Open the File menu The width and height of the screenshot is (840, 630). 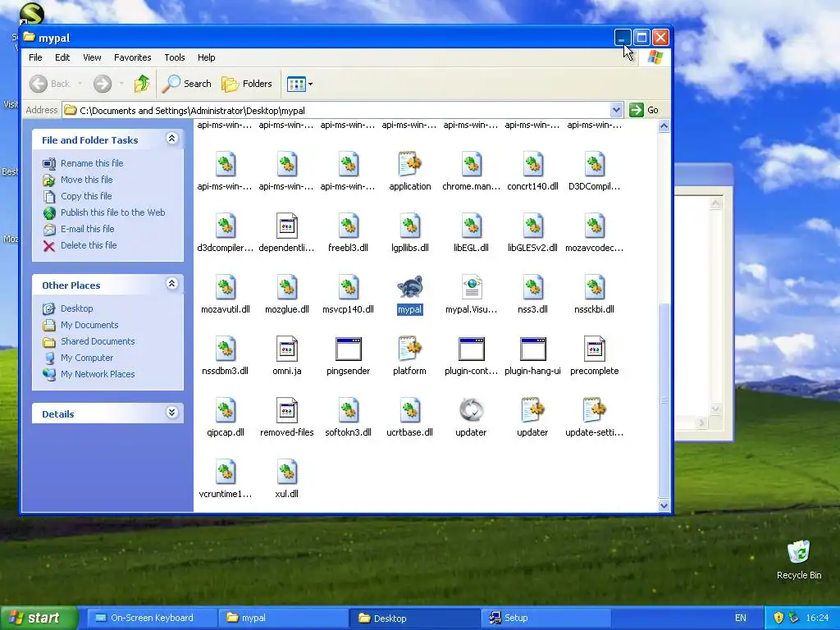click(35, 57)
